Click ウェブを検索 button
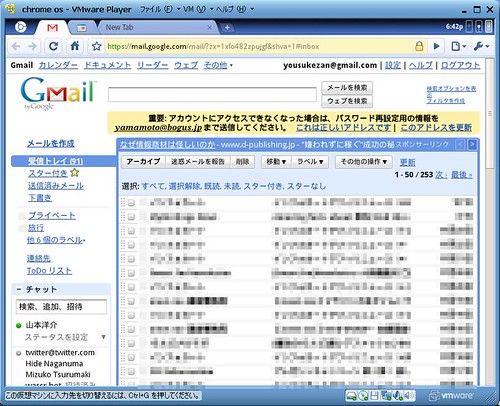 [x=347, y=101]
